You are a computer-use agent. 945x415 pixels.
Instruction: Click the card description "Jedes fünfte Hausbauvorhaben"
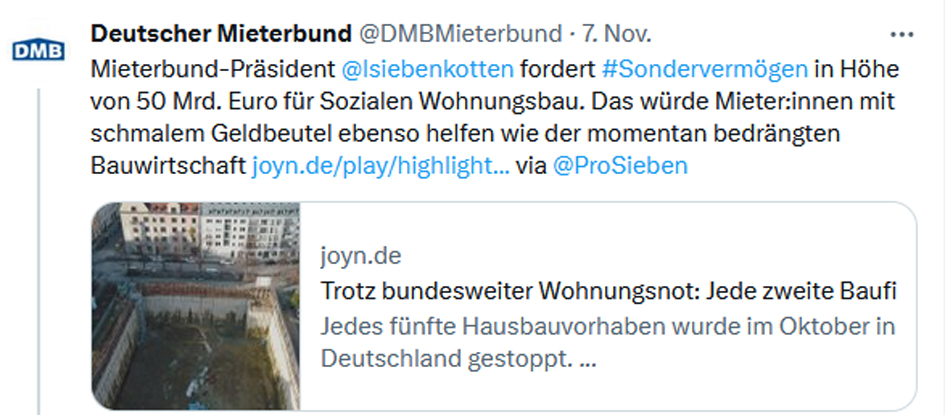click(x=608, y=327)
